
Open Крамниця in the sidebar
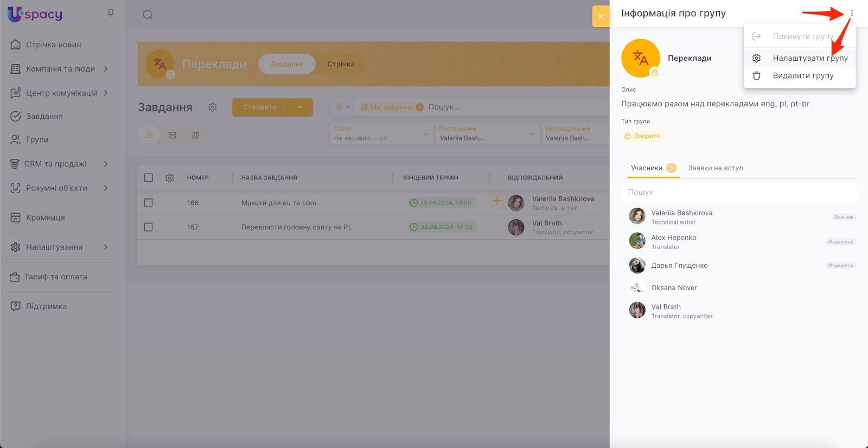[46, 217]
